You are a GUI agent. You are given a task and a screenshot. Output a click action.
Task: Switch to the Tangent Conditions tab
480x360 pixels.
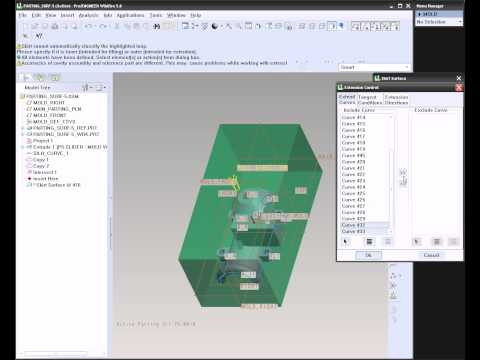tap(370, 100)
